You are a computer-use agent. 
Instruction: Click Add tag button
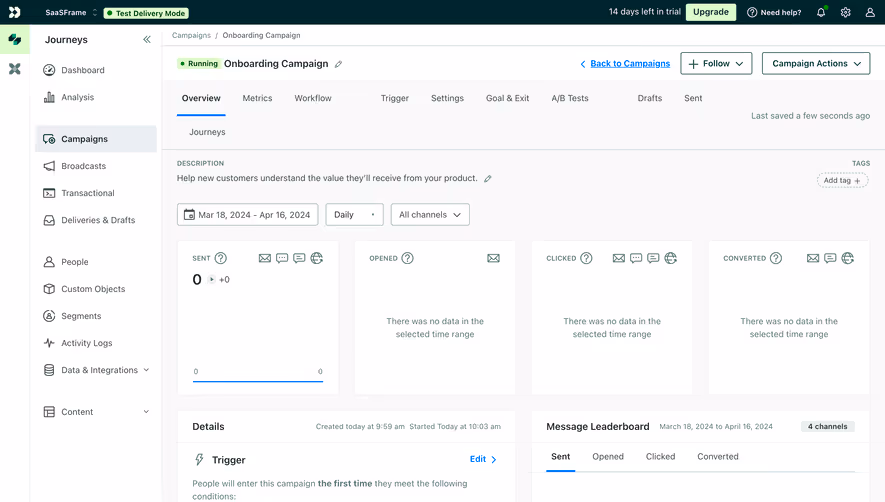[842, 181]
